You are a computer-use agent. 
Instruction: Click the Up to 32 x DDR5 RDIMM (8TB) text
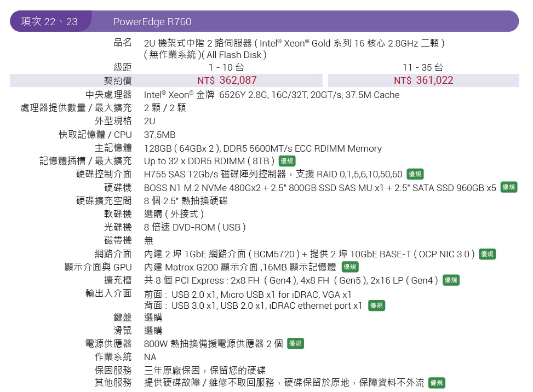coord(209,161)
